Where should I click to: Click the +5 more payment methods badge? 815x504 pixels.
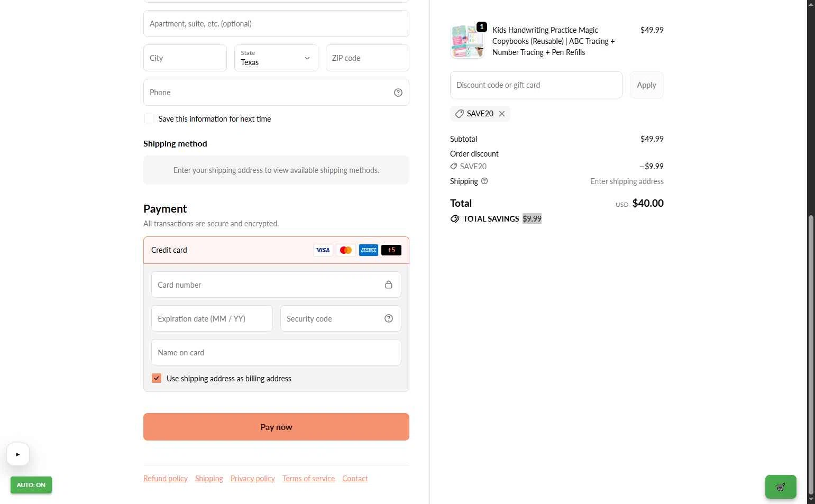(391, 250)
